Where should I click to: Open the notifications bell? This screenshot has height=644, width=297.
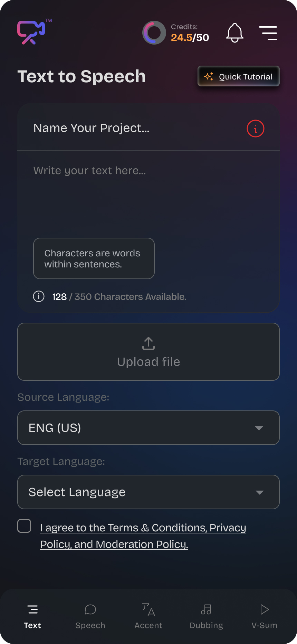pyautogui.click(x=235, y=33)
